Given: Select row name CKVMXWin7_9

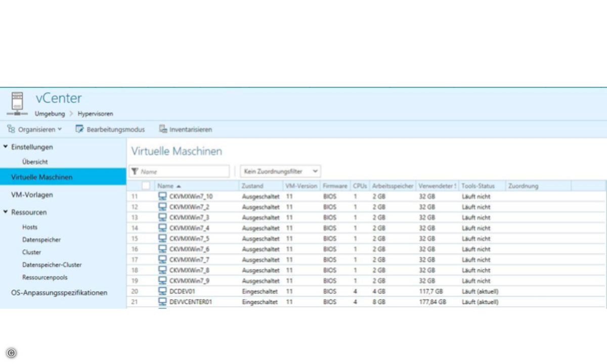Looking at the screenshot, I should coord(189,281).
